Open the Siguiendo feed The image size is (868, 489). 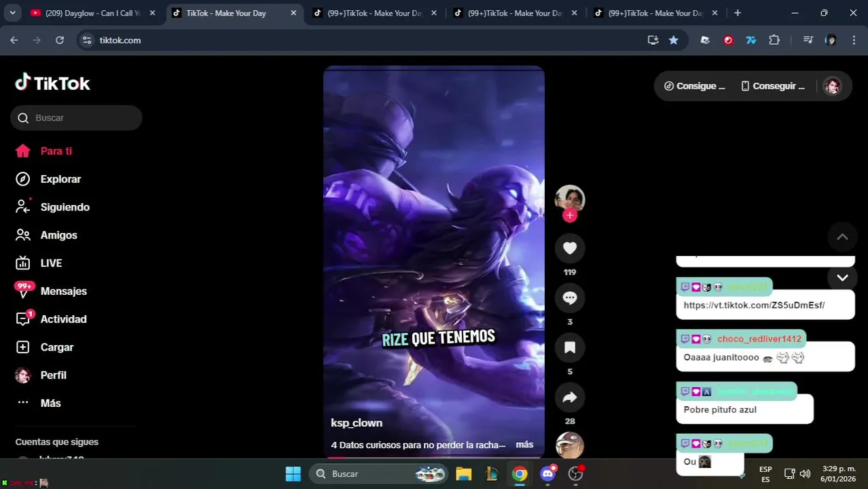click(52, 207)
